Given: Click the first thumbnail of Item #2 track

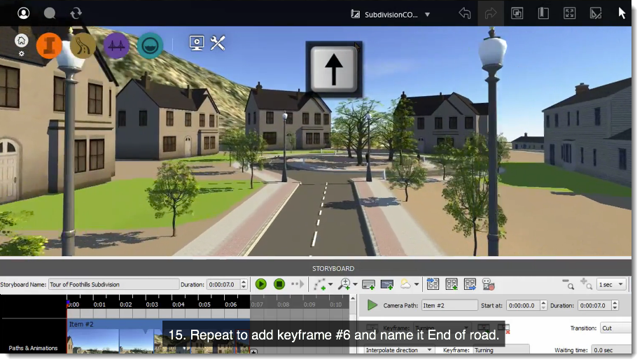Looking at the screenshot, I should click(93, 341).
